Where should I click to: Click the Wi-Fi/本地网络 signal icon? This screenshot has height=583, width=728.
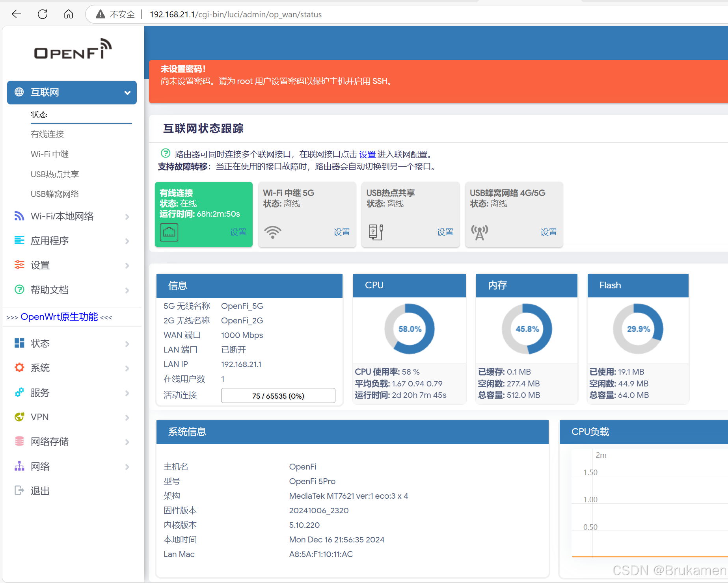point(19,216)
